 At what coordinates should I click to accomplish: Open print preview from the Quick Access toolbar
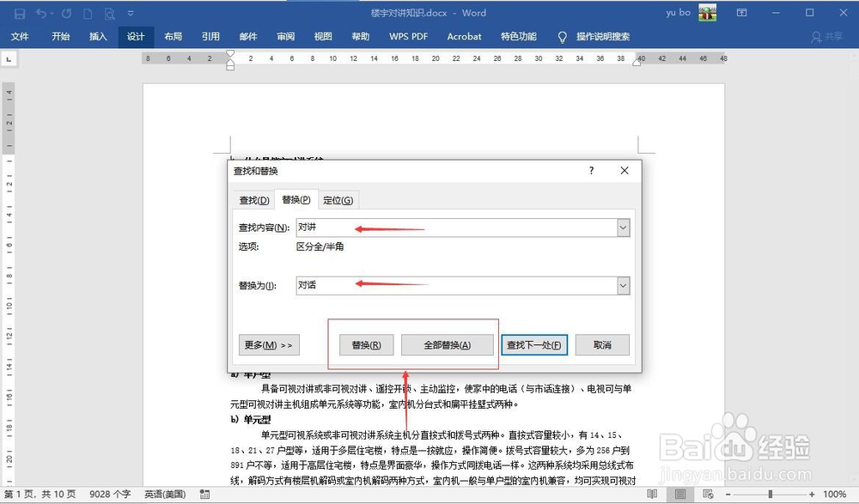coord(109,13)
